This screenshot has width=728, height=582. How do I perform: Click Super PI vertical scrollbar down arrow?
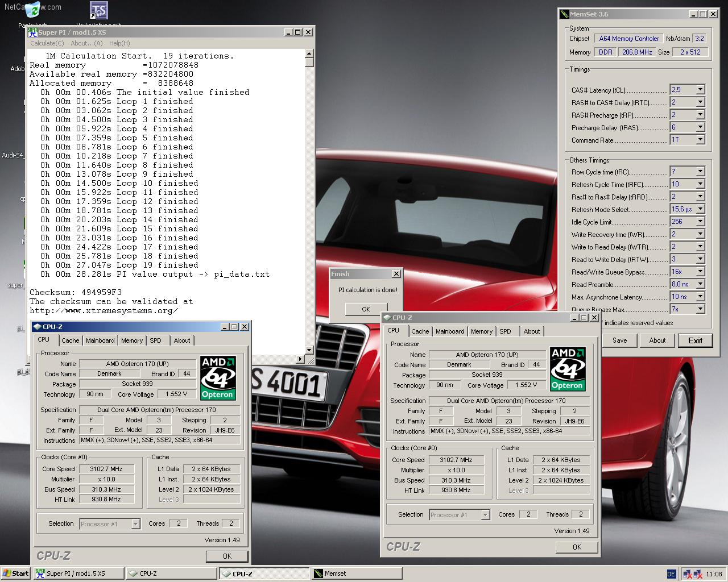click(x=309, y=350)
